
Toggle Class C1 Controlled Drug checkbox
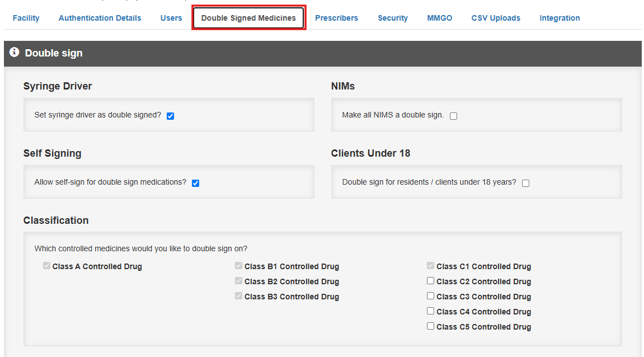click(430, 266)
